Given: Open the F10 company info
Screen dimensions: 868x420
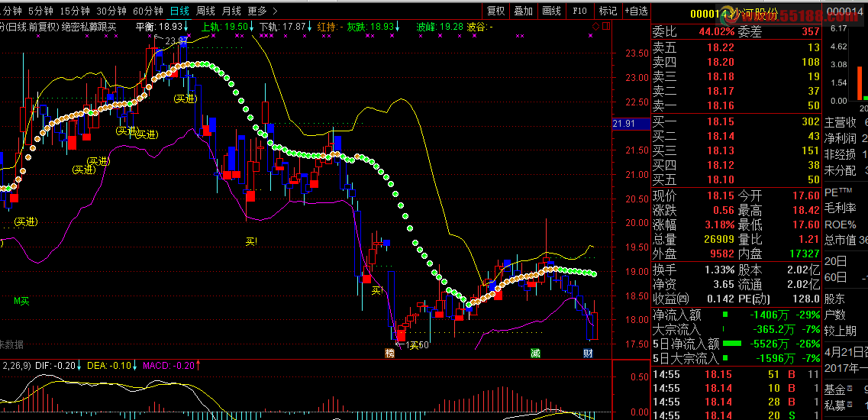Looking at the screenshot, I should (579, 11).
